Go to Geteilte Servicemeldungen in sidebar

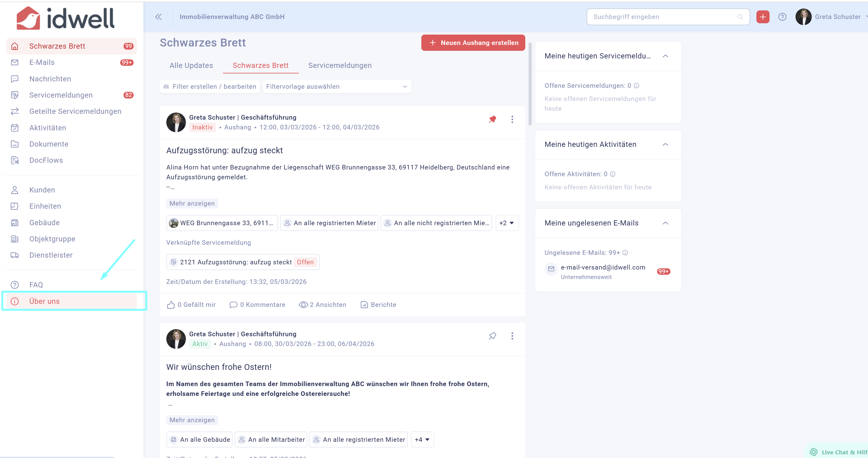tap(75, 111)
